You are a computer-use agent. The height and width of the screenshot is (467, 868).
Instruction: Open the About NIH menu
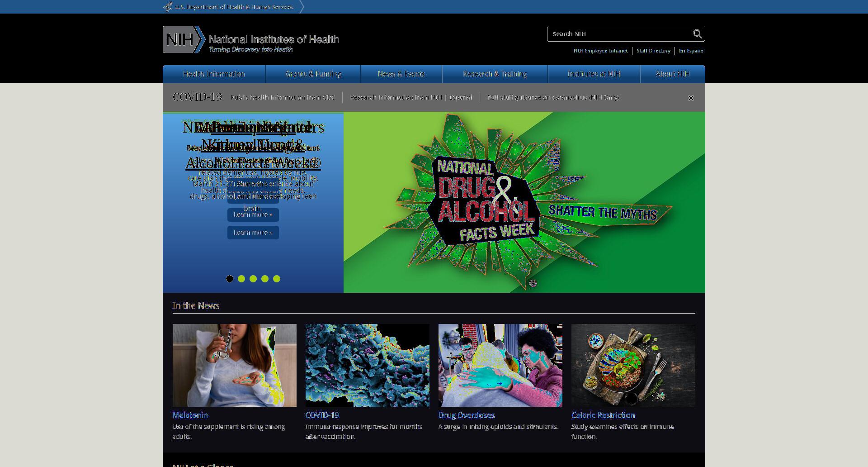(673, 74)
